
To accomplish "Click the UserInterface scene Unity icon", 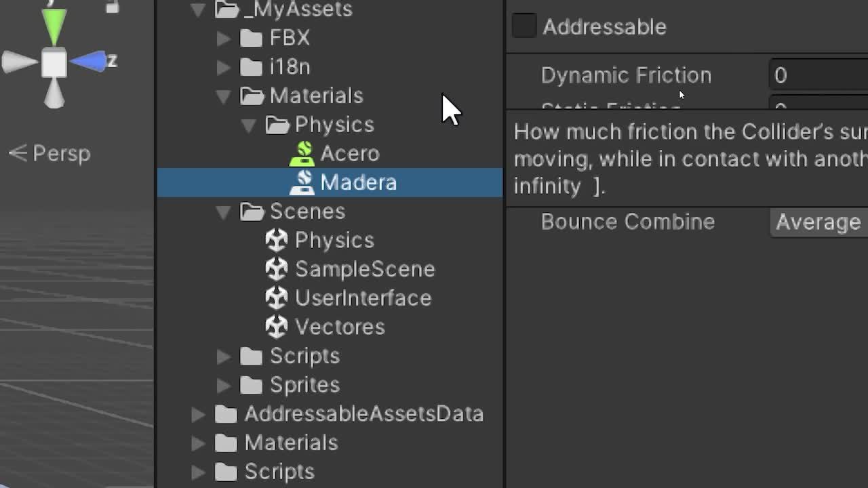I will (x=277, y=298).
